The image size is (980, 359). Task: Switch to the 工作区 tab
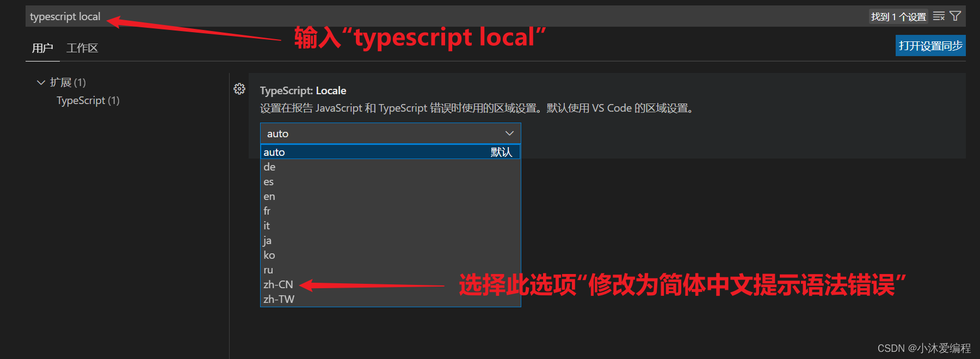click(x=82, y=48)
